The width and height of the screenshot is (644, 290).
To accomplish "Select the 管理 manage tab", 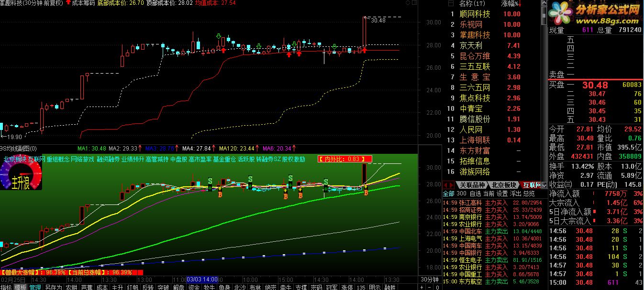I will click(x=35, y=287).
